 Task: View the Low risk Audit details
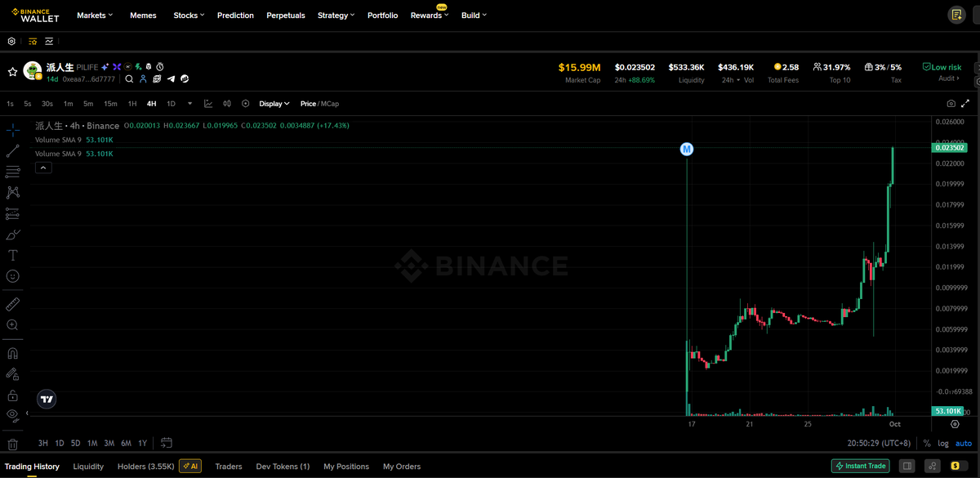[942, 72]
